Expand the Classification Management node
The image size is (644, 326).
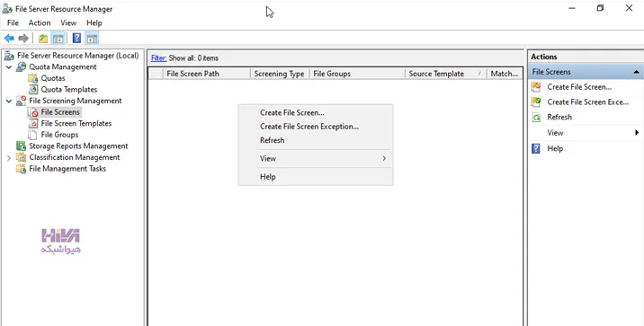pyautogui.click(x=9, y=157)
